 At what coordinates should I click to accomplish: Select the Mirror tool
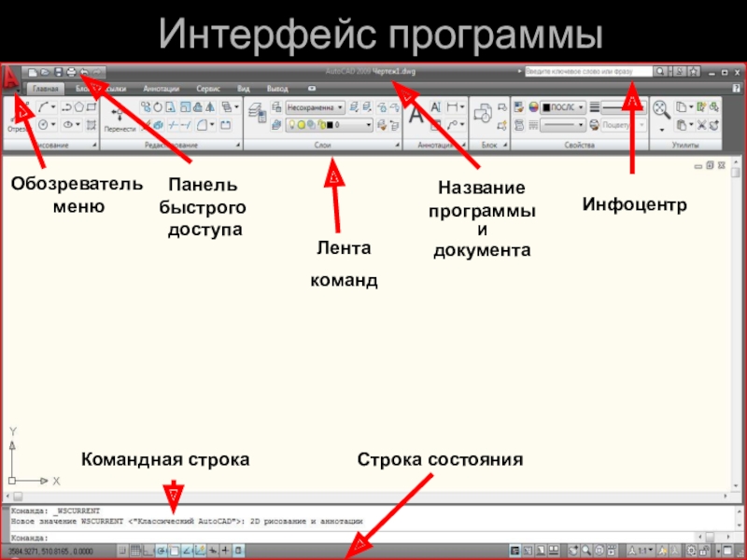coord(210,107)
